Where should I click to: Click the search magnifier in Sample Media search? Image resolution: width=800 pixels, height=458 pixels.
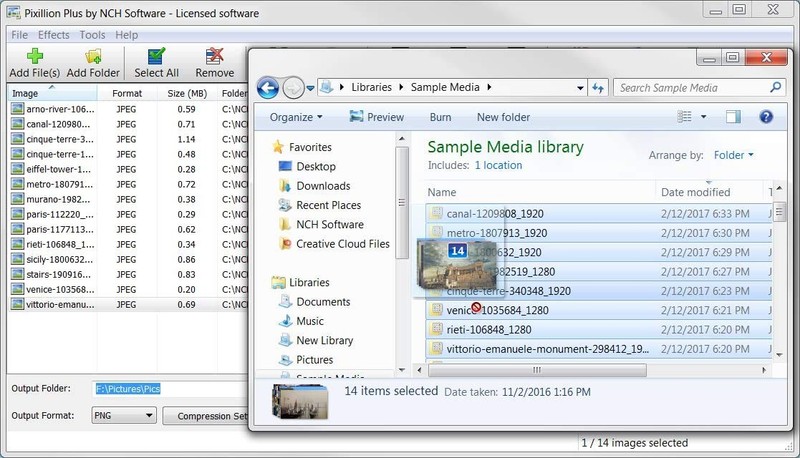(775, 88)
